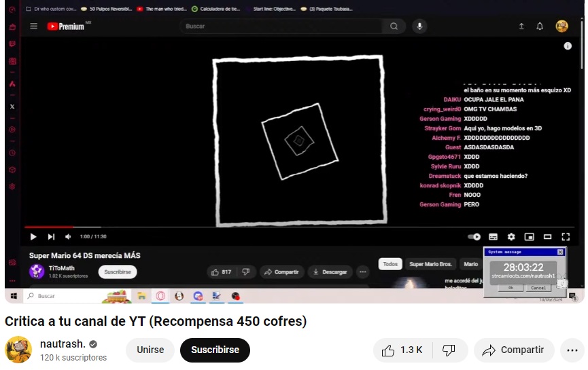588x370 pixels.
Task: Enter fullscreen mode
Action: (566, 237)
